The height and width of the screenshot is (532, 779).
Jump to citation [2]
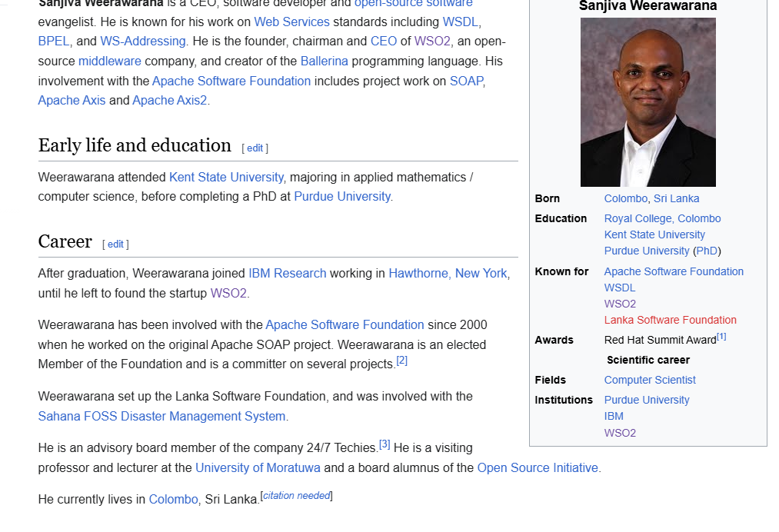(x=402, y=361)
